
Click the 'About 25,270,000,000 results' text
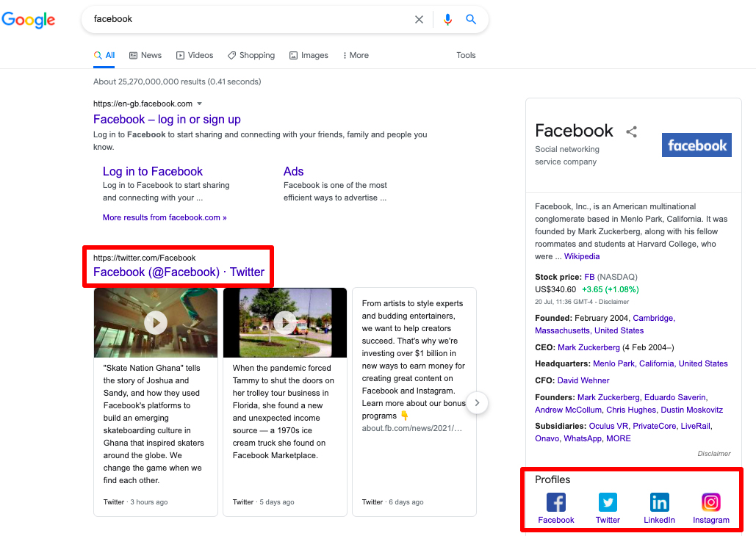click(177, 82)
